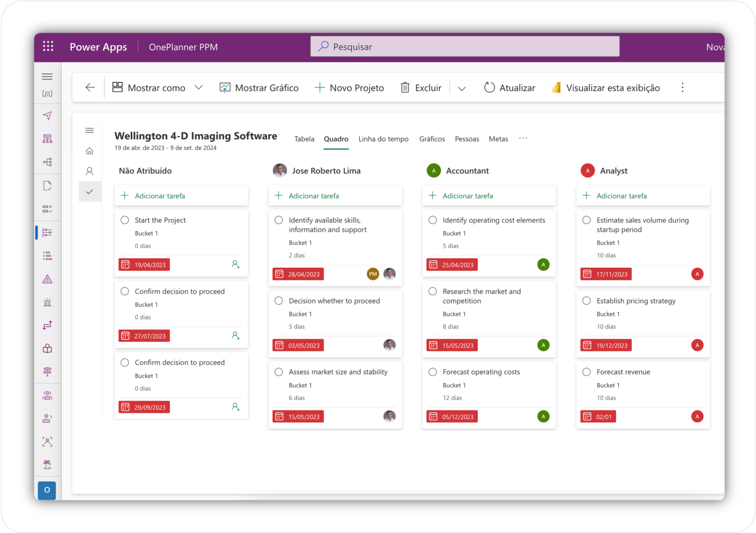This screenshot has height=533, width=756.
Task: Click inside the Pesquisar search field
Action: tap(465, 46)
